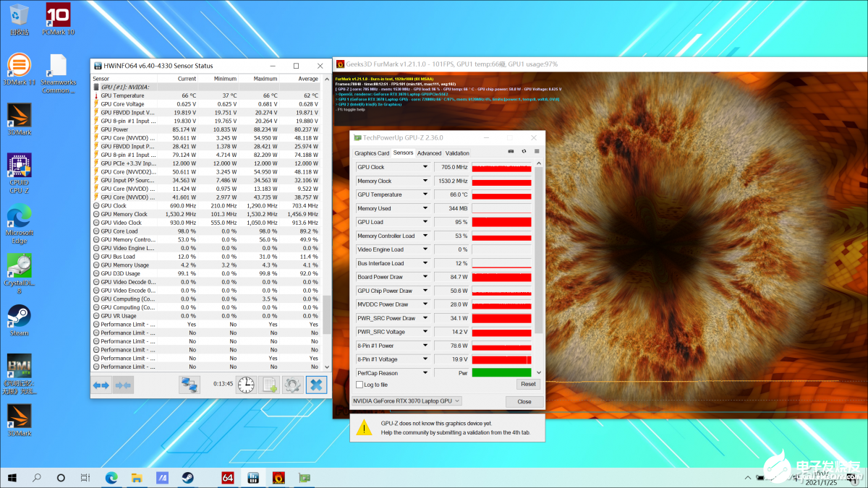Screen dimensions: 868x488
Task: Switch to Advanced tab in GPU-Z
Action: (x=429, y=153)
